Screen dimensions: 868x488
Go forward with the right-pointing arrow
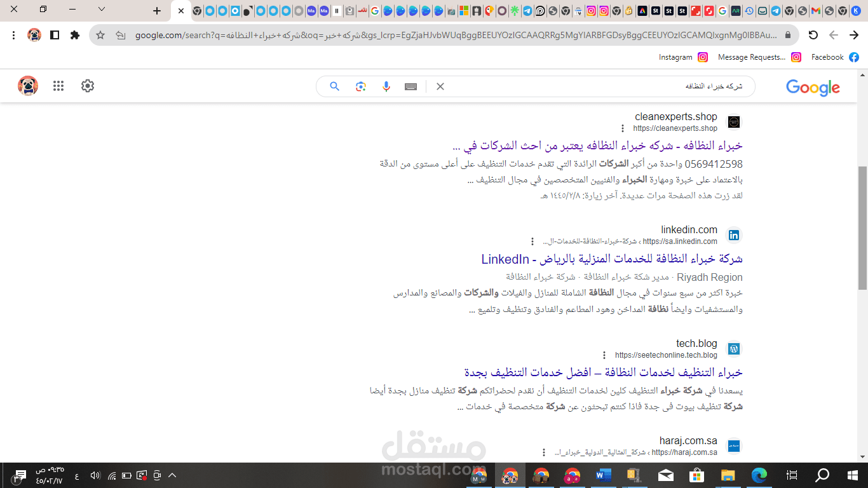(x=854, y=35)
